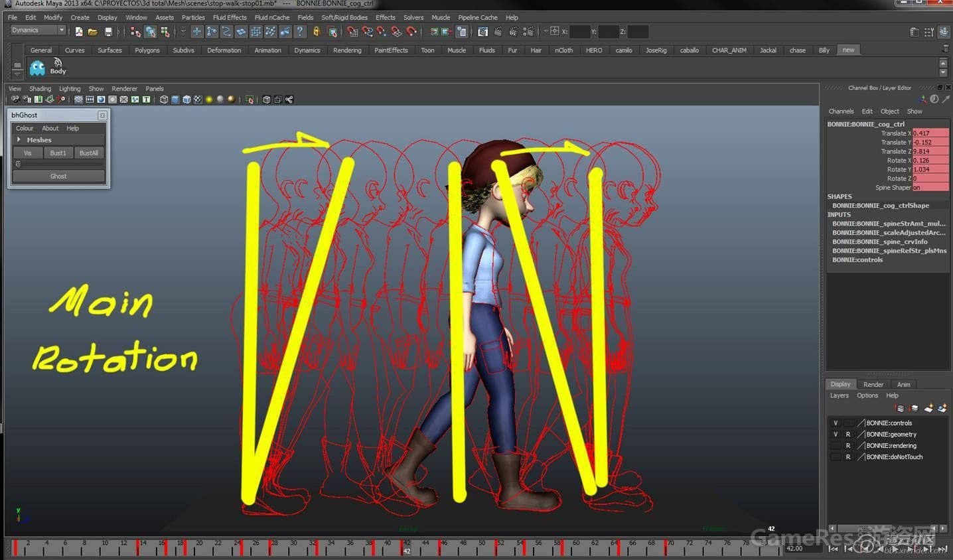Open the pacman ghost shelf icon
This screenshot has height=560, width=953.
[x=37, y=67]
